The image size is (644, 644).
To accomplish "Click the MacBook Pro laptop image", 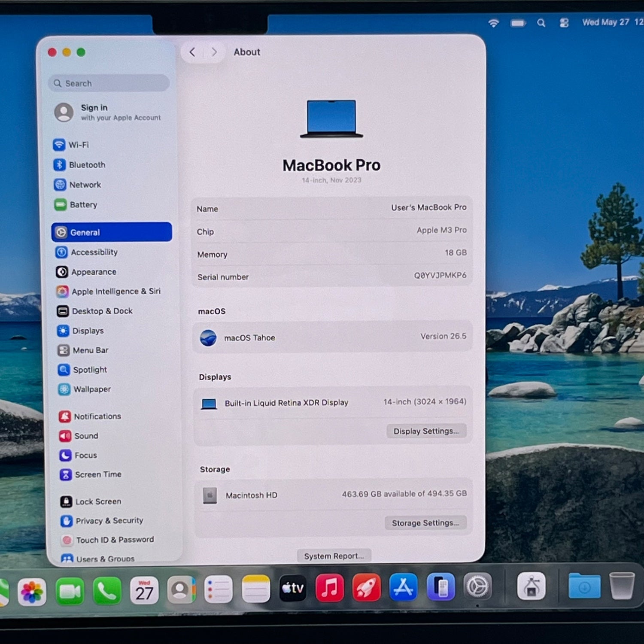I will click(331, 119).
